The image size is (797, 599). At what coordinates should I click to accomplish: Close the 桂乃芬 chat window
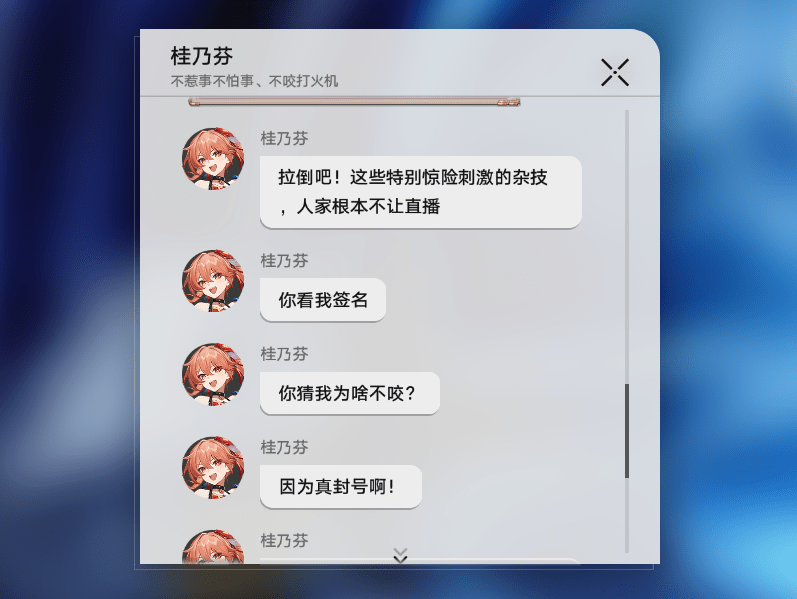615,72
